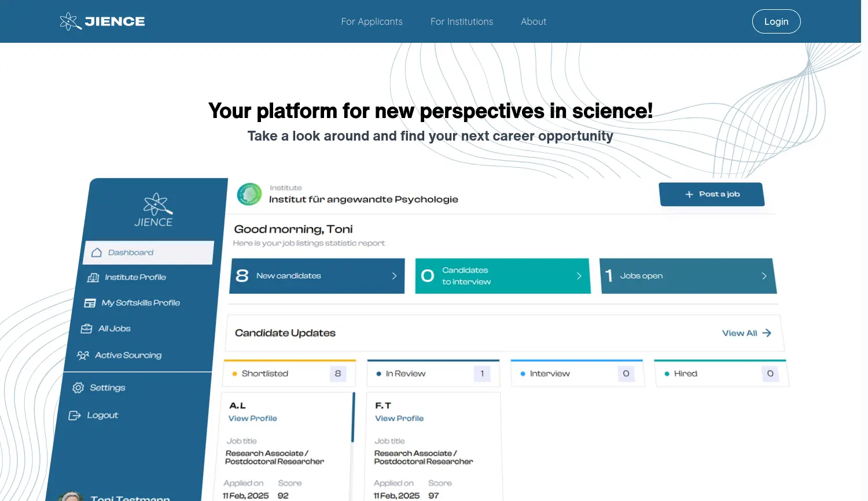Viewport: 868px width, 501px height.
Task: Click the My Softskills Profile icon
Action: pos(90,303)
